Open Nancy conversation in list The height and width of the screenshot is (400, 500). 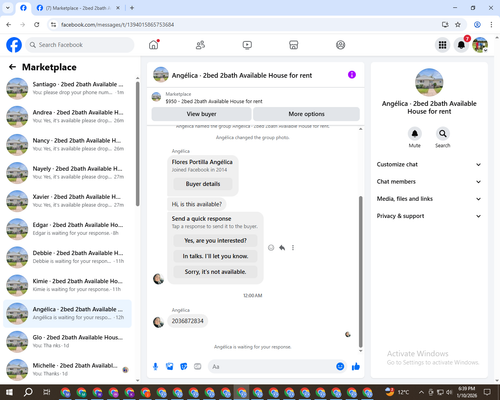[x=67, y=145]
